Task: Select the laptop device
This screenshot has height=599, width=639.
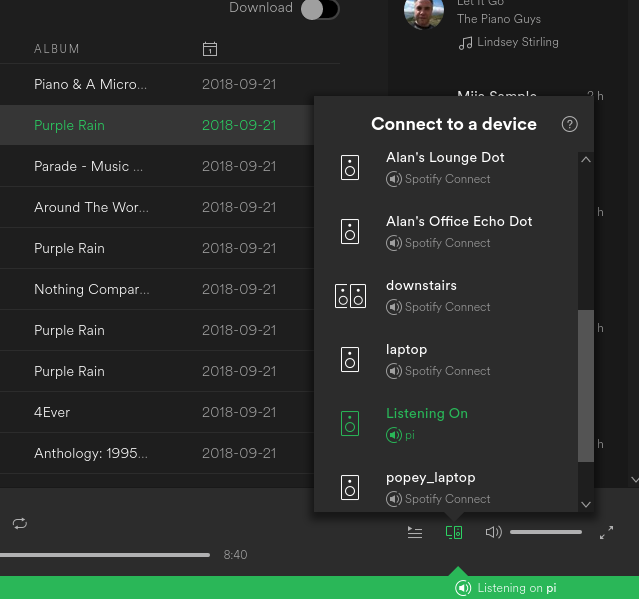Action: (x=445, y=360)
